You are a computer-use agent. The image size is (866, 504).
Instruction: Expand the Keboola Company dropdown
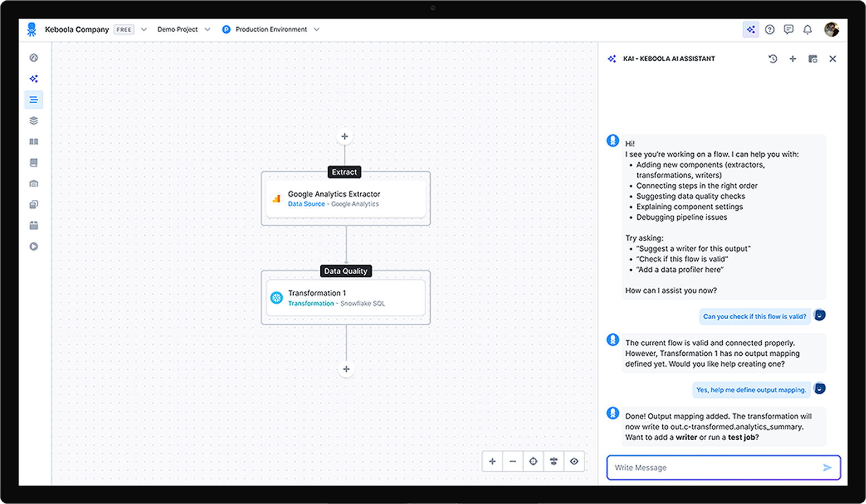coord(144,29)
